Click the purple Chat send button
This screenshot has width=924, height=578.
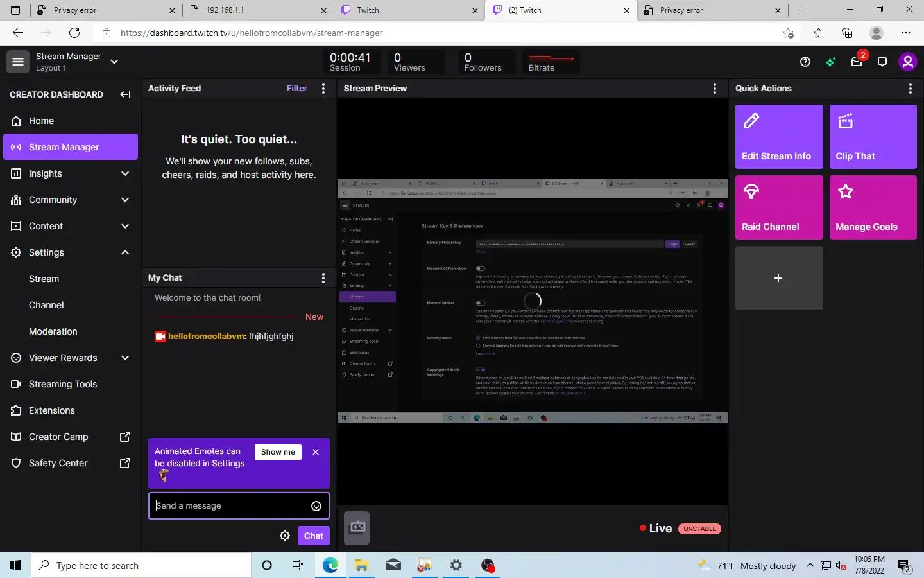coord(314,536)
